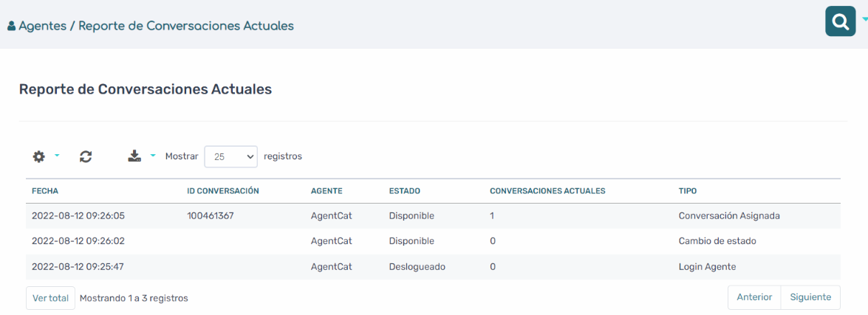The image size is (868, 315).
Task: Sort by ID CONVERSACIÓN column header
Action: (x=224, y=190)
